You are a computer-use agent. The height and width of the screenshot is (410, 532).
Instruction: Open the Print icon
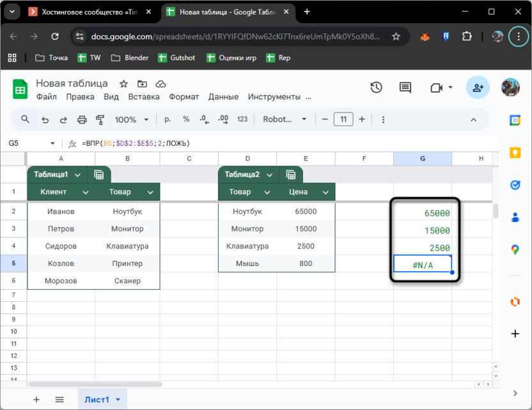(82, 120)
